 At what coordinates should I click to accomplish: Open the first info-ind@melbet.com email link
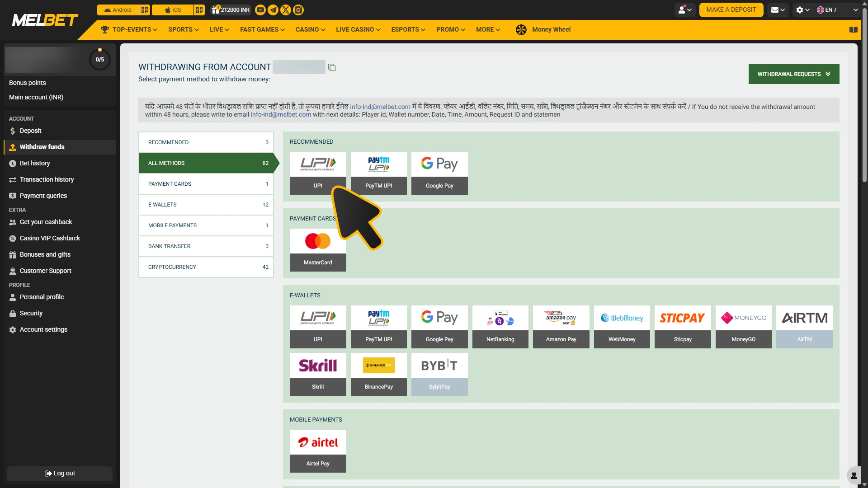click(x=380, y=107)
